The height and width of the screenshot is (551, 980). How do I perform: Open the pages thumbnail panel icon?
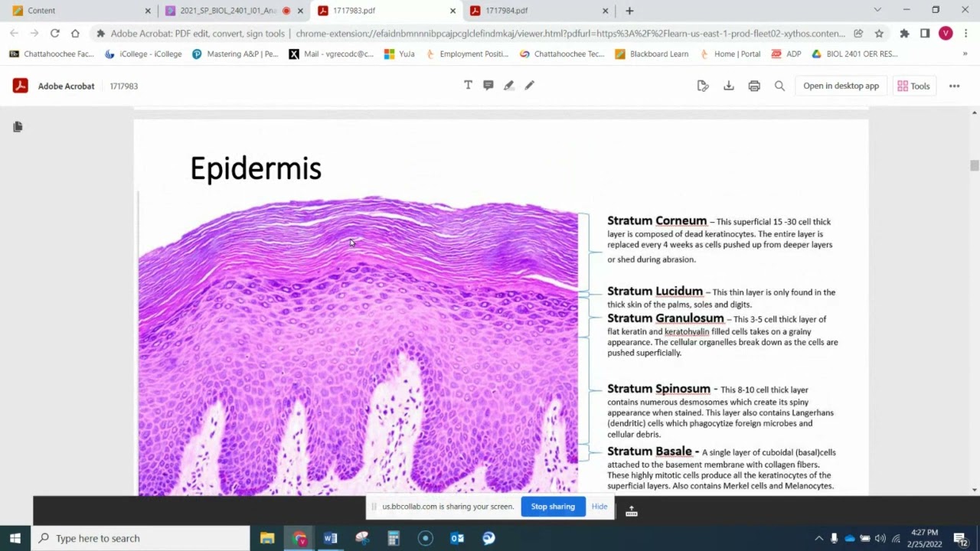click(x=18, y=126)
